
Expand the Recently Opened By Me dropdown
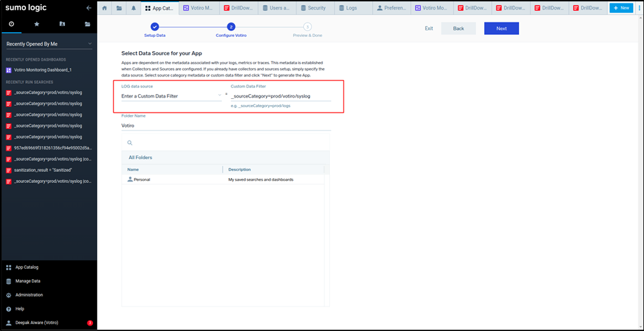click(49, 44)
